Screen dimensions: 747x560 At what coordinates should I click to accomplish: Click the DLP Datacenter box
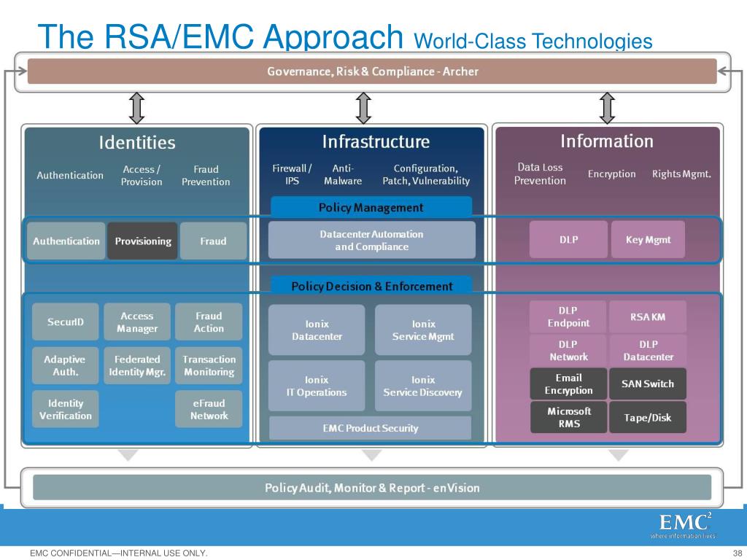click(x=648, y=351)
